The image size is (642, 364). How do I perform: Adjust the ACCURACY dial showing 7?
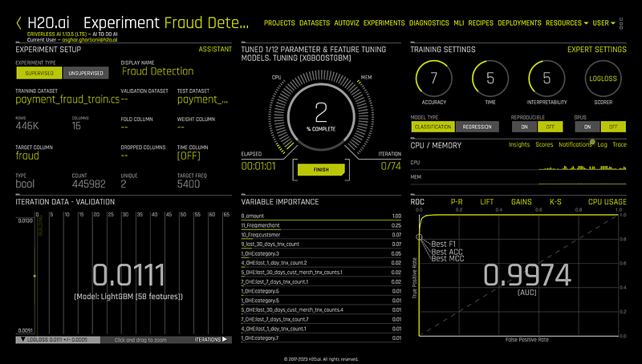tap(433, 78)
